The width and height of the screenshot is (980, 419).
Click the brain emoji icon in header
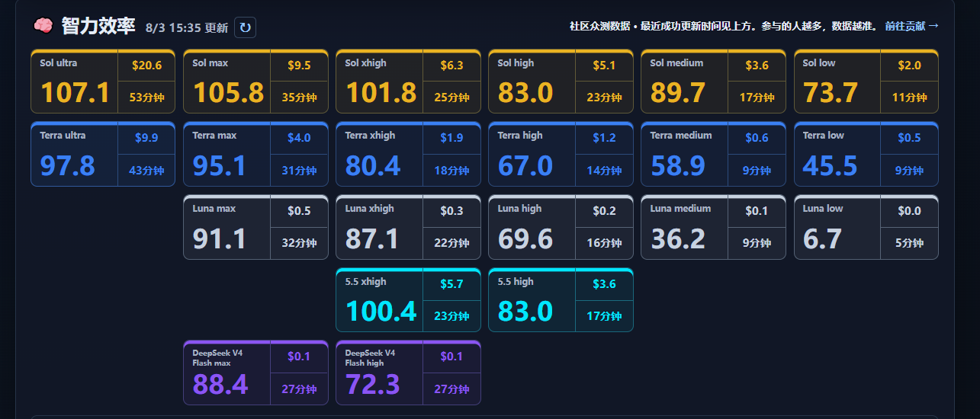(43, 26)
